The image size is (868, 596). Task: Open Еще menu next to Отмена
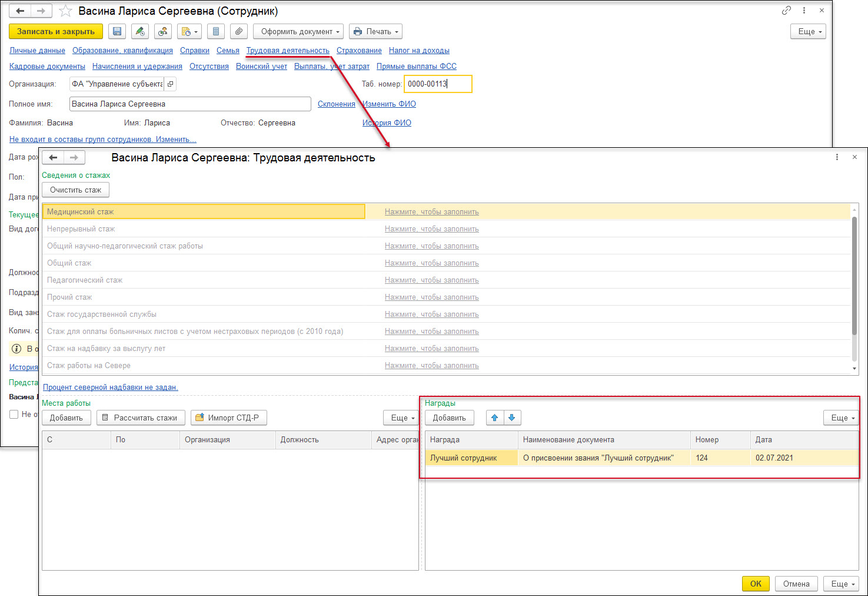pyautogui.click(x=841, y=584)
